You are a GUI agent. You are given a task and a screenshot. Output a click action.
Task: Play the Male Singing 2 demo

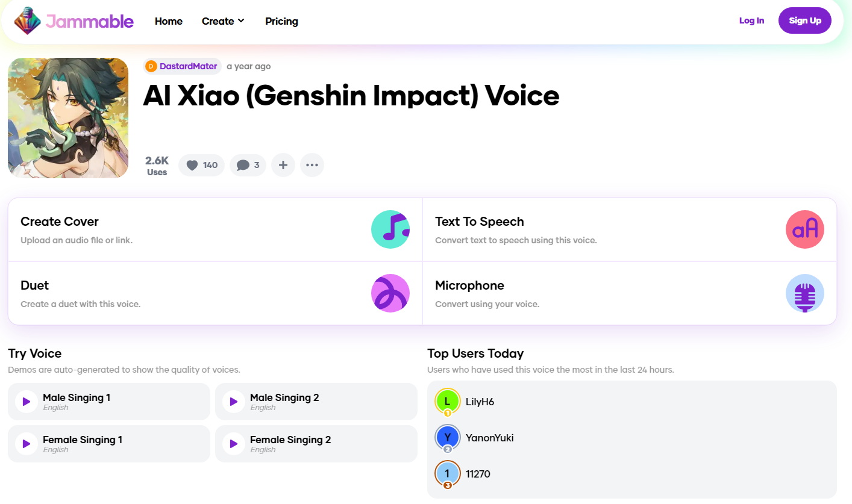pos(233,402)
